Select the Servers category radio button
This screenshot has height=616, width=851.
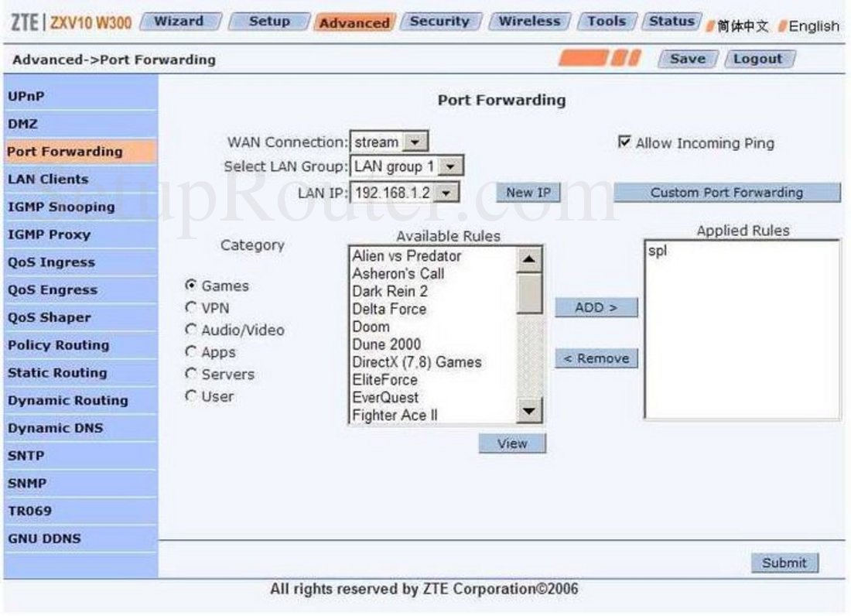pyautogui.click(x=190, y=374)
